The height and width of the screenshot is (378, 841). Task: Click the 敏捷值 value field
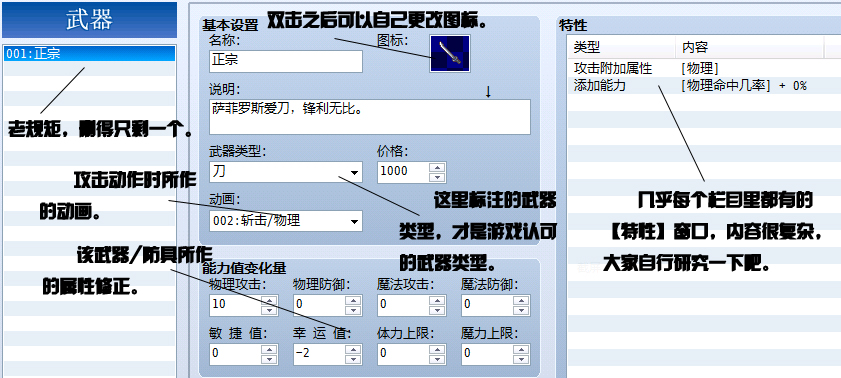point(235,354)
